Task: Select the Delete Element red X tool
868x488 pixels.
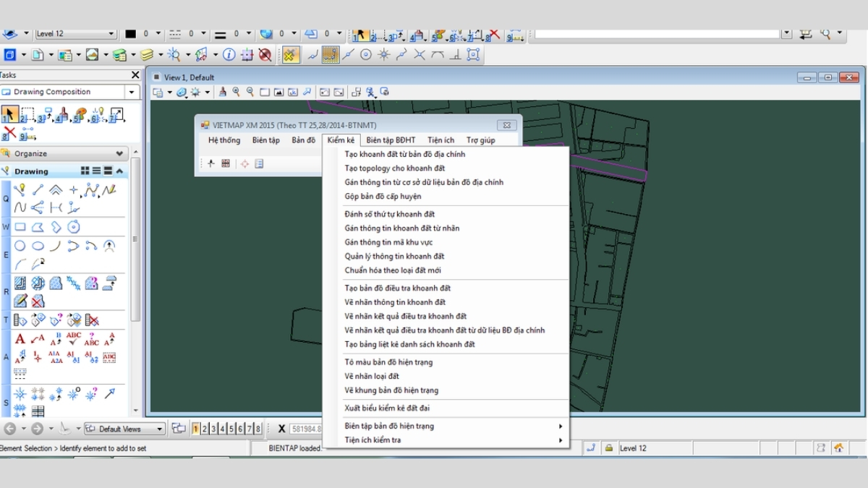Action: coord(9,133)
